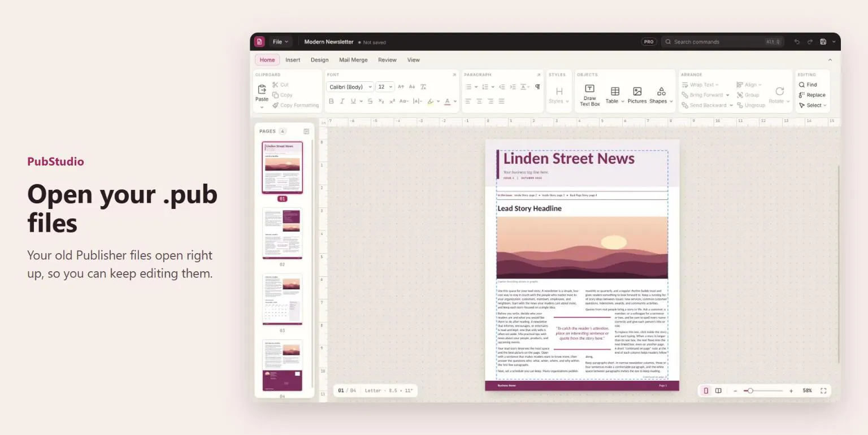
Task: Click the Search commands input field
Action: coord(723,42)
